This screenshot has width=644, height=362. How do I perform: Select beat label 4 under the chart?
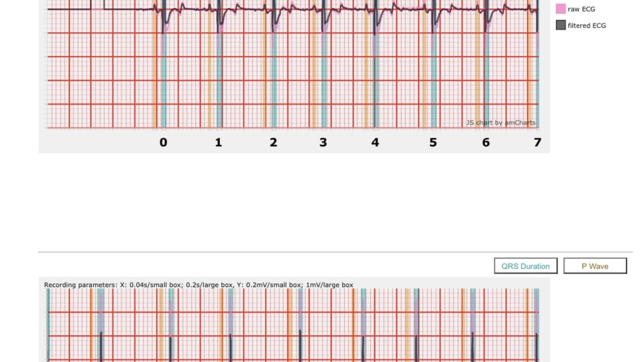(375, 142)
